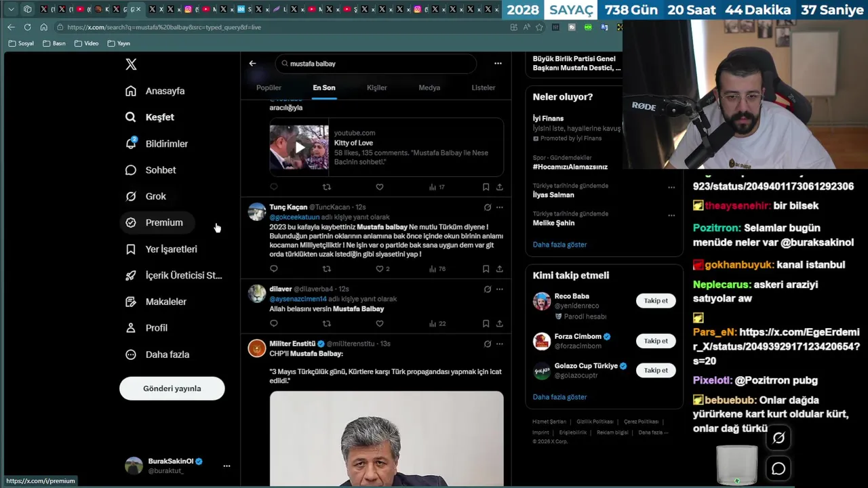
Task: Bookmark Tunç Kaçan's tweet
Action: pos(486,269)
